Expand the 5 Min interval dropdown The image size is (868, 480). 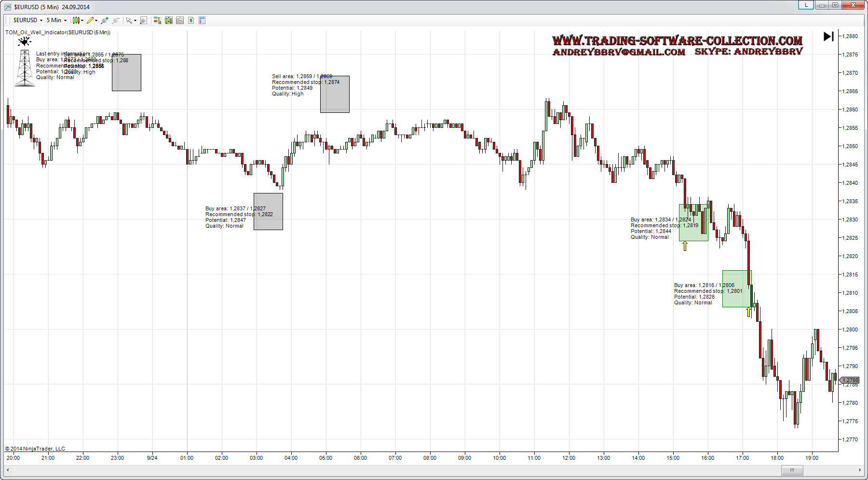pos(56,20)
